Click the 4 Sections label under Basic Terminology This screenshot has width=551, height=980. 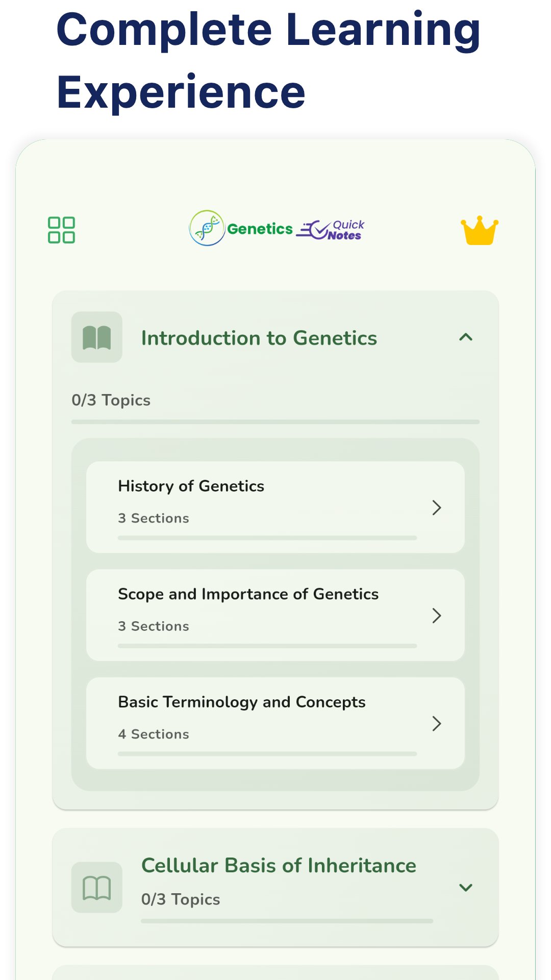point(154,734)
